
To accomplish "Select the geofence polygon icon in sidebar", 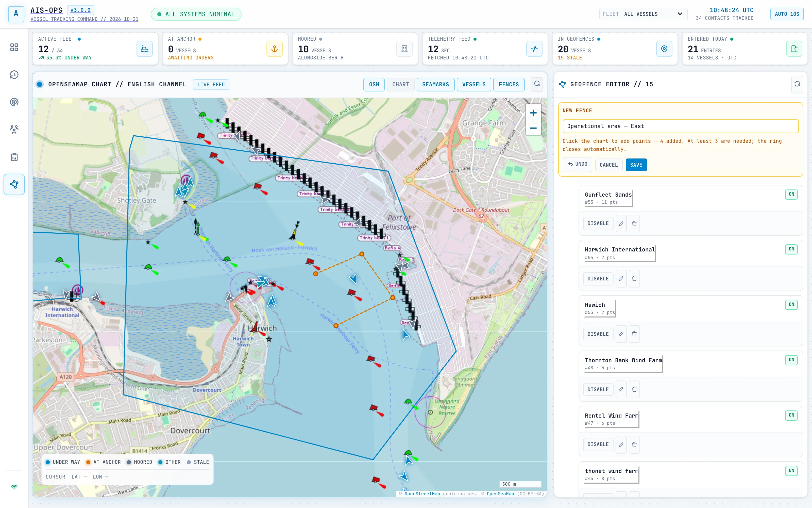I will 14,184.
